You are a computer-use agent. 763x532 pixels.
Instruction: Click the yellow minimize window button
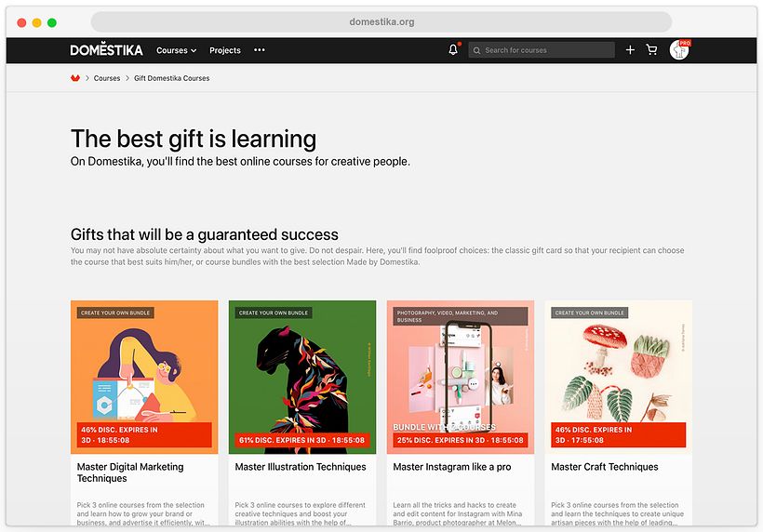tap(36, 22)
